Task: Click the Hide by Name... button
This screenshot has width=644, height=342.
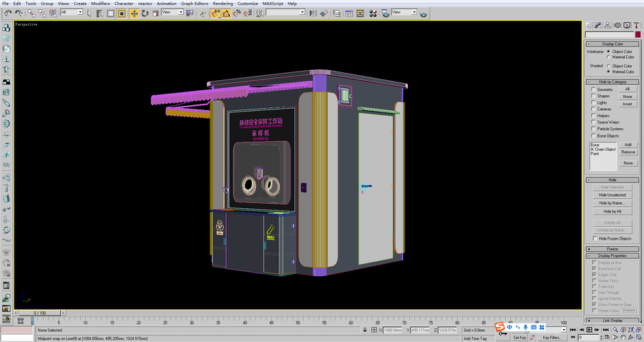Action: click(612, 202)
